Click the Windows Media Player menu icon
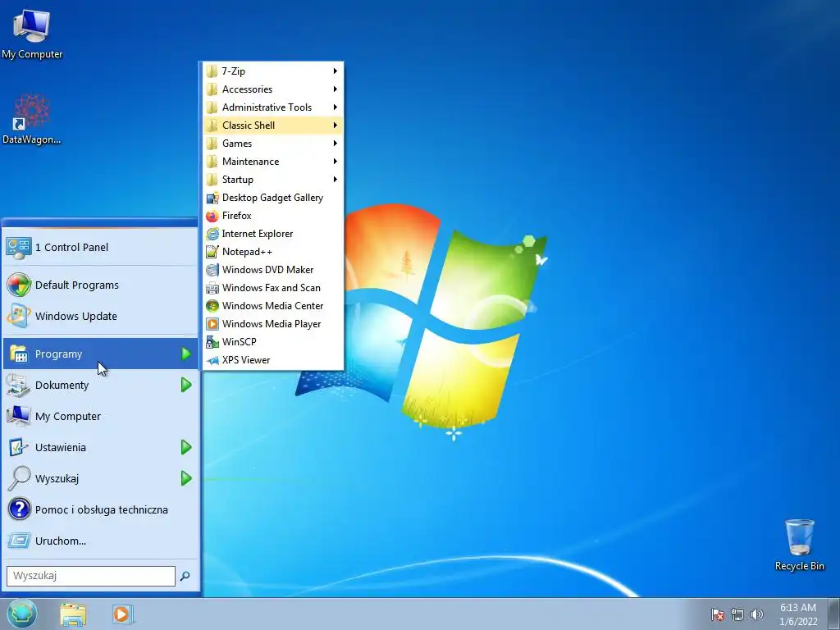The image size is (840, 630). [212, 324]
